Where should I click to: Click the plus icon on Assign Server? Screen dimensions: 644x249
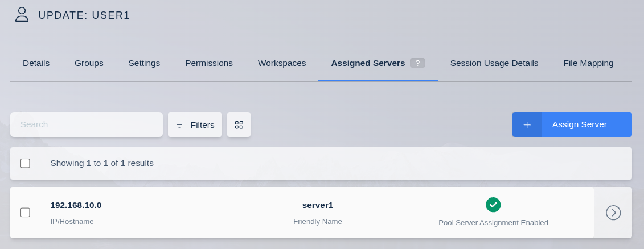tap(527, 125)
